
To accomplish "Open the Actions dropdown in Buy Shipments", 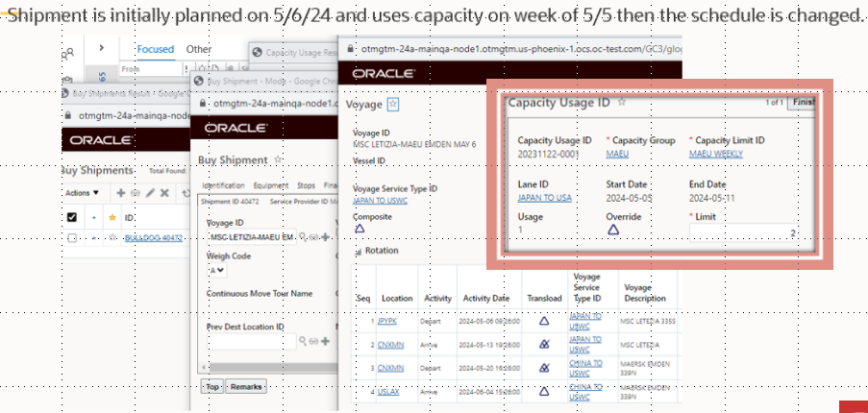I will tap(82, 193).
